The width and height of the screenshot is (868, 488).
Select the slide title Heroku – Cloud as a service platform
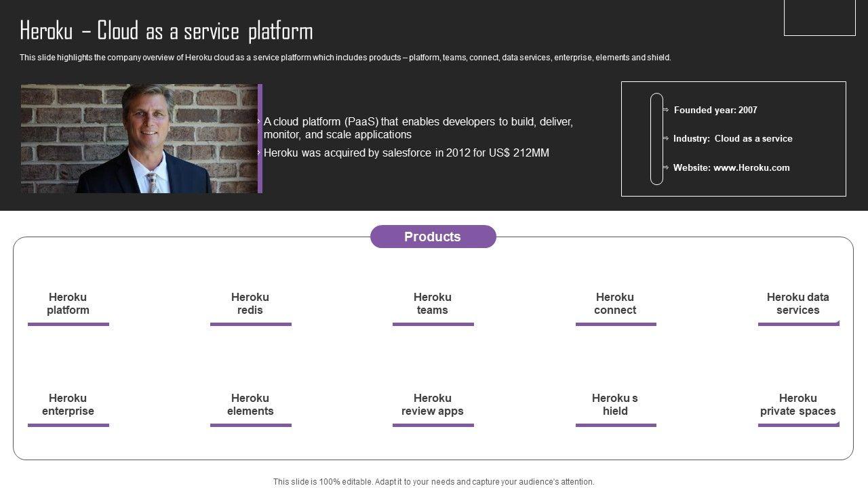pos(166,31)
